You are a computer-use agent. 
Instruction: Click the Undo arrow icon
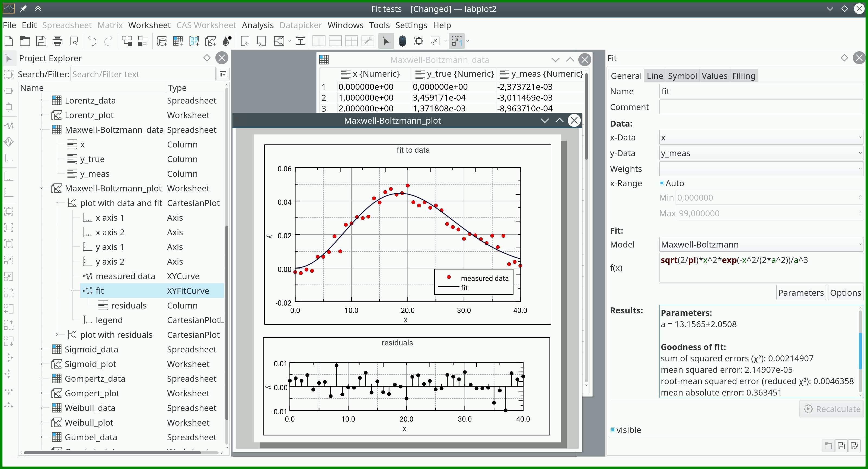point(92,41)
